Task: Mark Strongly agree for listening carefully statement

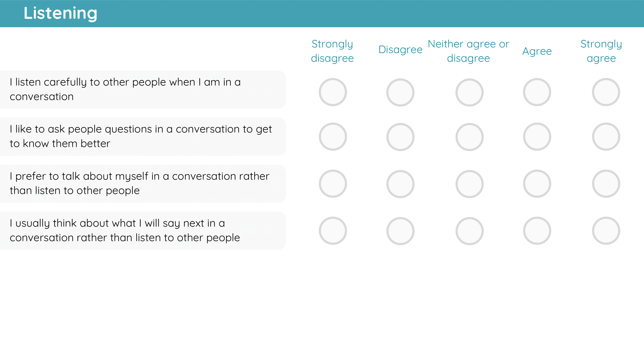Action: click(606, 92)
